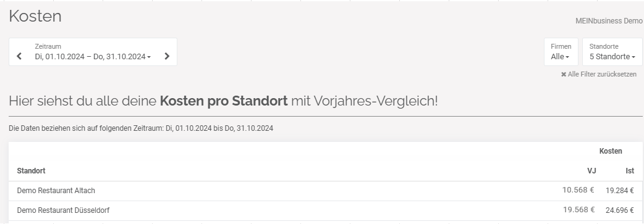
Task: Click Alle Filter zurücksetzen link
Action: pyautogui.click(x=602, y=74)
